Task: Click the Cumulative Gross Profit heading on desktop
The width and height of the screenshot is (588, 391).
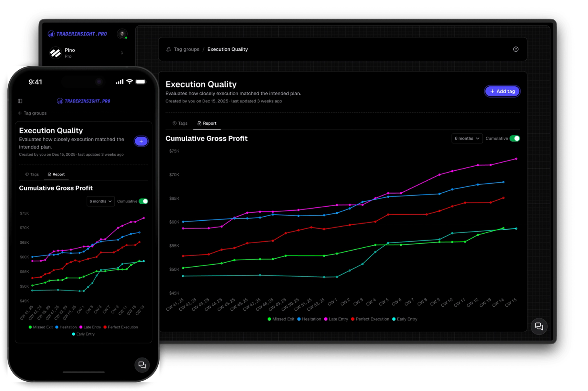Action: [206, 138]
